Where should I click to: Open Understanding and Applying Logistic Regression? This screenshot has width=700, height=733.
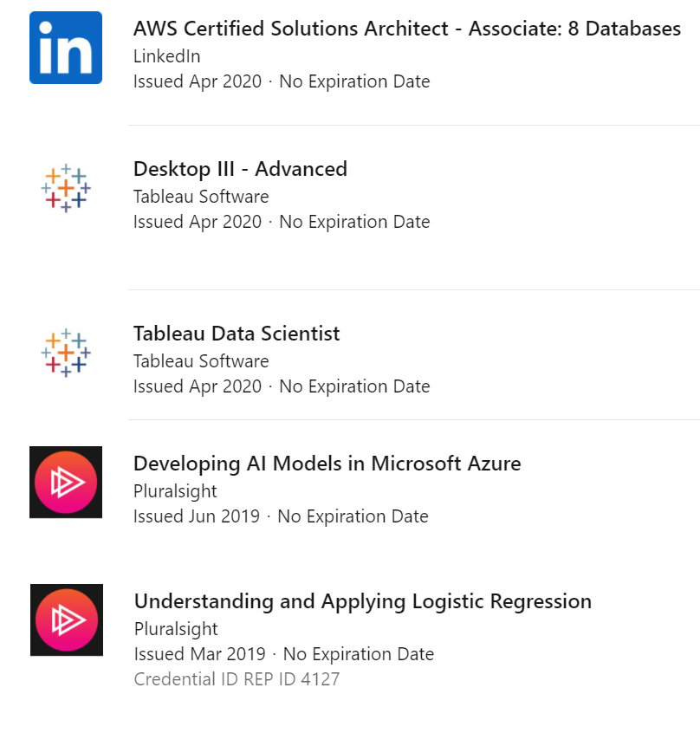click(363, 601)
